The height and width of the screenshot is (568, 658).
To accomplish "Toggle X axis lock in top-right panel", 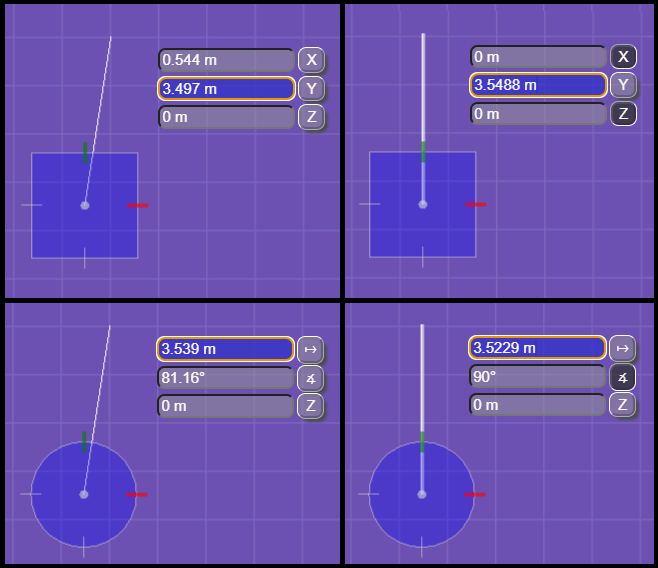I will click(x=623, y=57).
